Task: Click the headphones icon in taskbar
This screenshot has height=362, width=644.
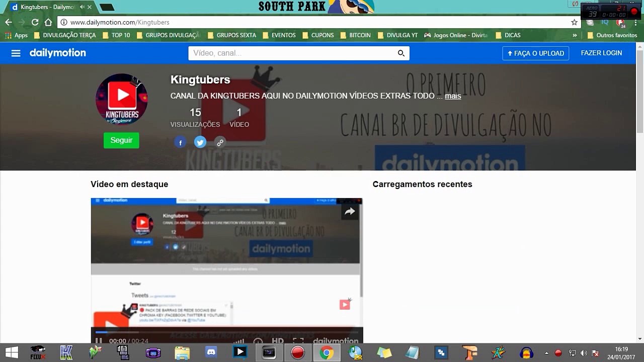Action: 527,352
